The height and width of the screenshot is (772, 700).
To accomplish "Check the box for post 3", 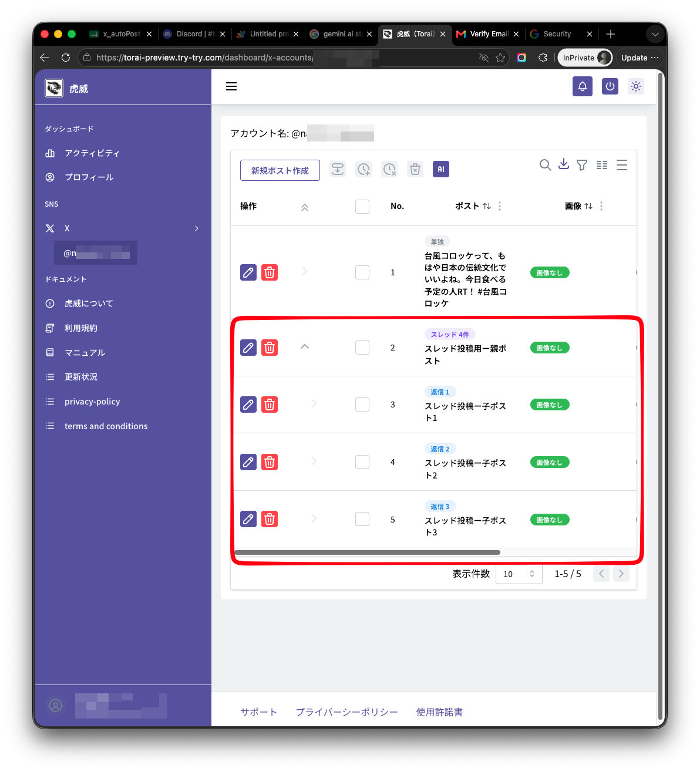I will point(362,404).
